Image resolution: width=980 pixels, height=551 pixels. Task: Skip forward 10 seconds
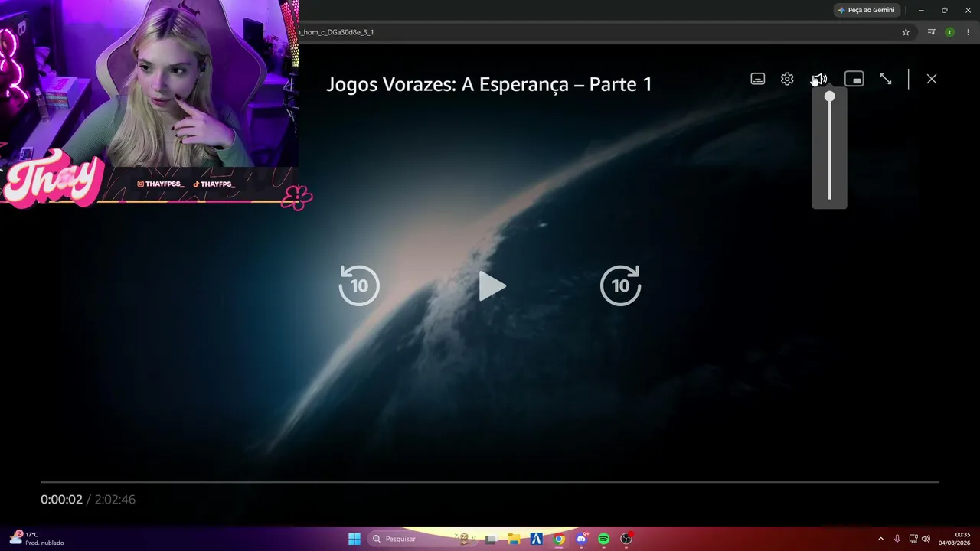[x=620, y=285]
